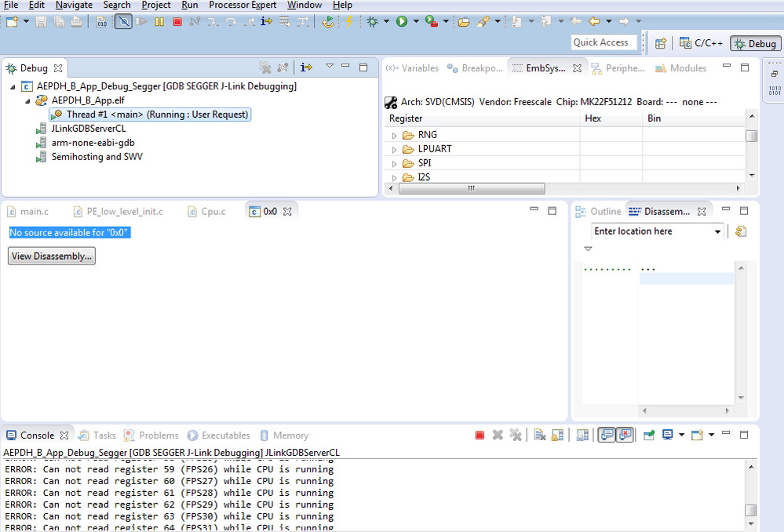
Task: Open the Enter location here combo box
Action: coord(657,231)
